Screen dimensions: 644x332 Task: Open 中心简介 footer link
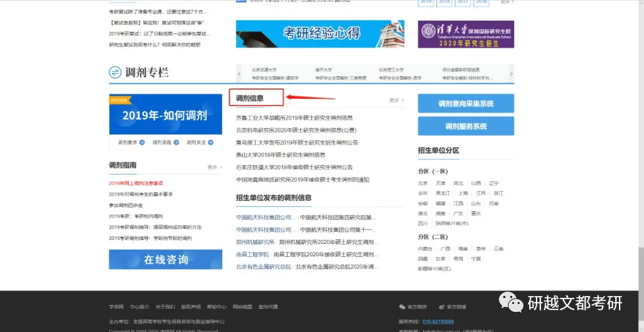click(x=140, y=307)
